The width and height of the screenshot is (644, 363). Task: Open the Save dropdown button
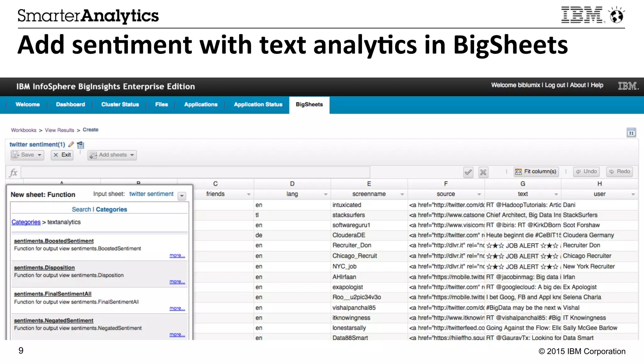(x=27, y=155)
